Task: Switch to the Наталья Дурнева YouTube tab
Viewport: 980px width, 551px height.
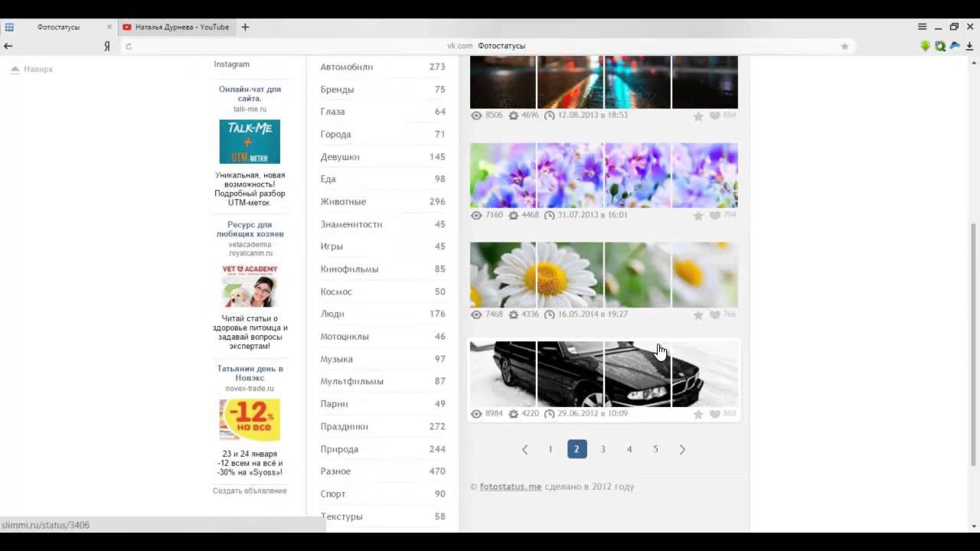Action: click(x=176, y=27)
